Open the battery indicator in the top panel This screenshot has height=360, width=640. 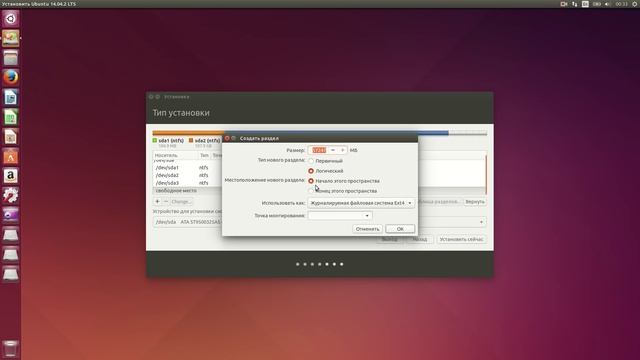(596, 4)
